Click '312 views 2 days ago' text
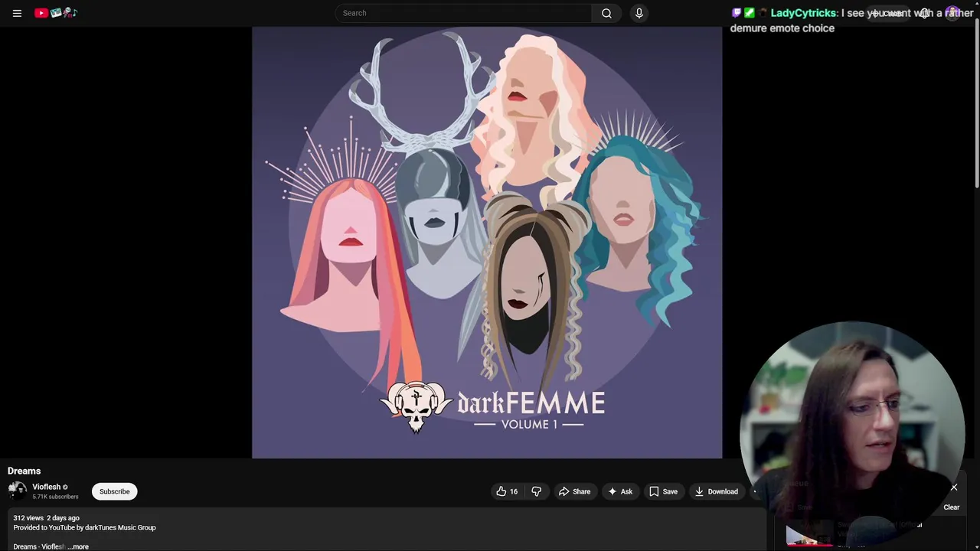The width and height of the screenshot is (980, 551). [46, 518]
